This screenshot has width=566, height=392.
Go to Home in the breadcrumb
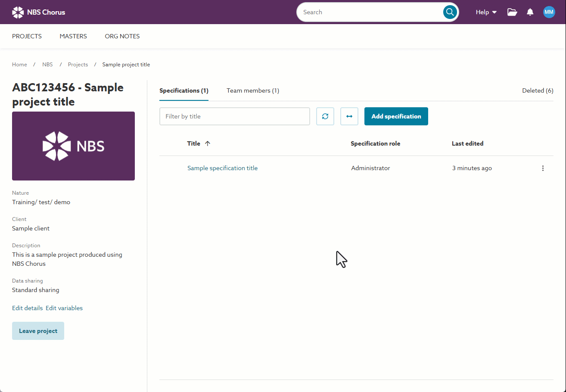pyautogui.click(x=19, y=65)
